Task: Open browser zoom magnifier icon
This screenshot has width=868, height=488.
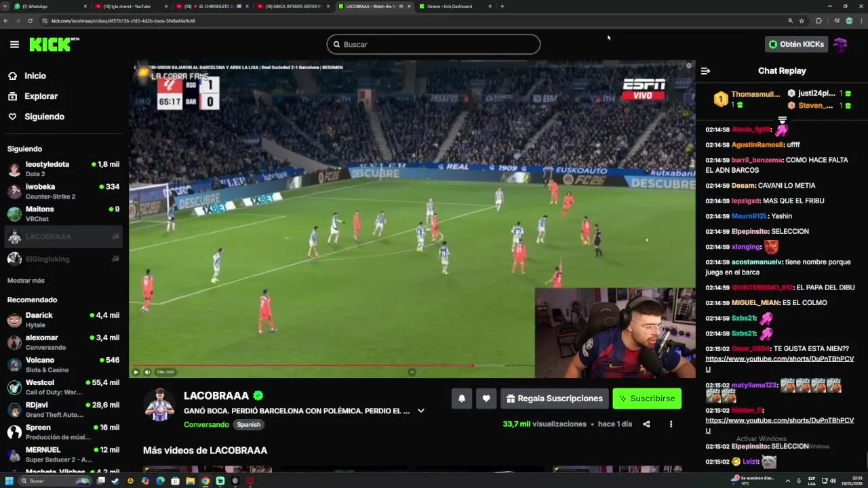Action: click(x=790, y=21)
